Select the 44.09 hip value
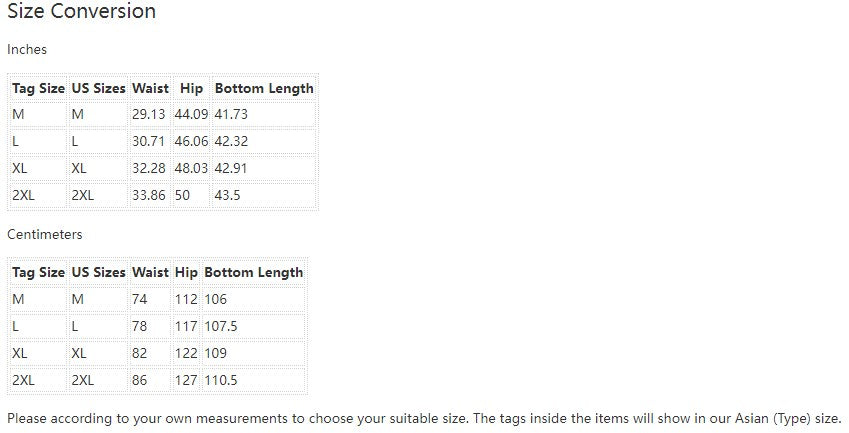This screenshot has height=433, width=849. pyautogui.click(x=191, y=114)
